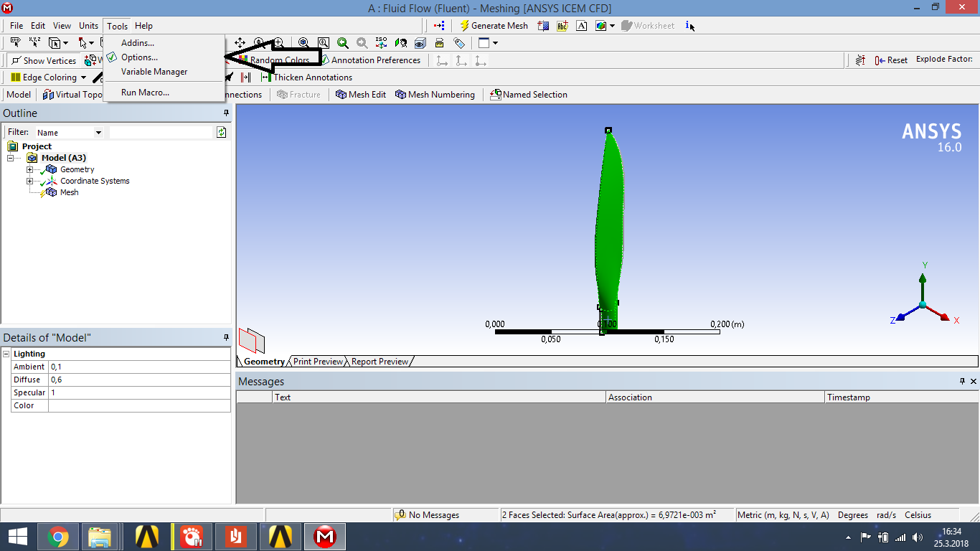Set the ISO isometric view
Image resolution: width=980 pixels, height=551 pixels.
click(x=382, y=43)
